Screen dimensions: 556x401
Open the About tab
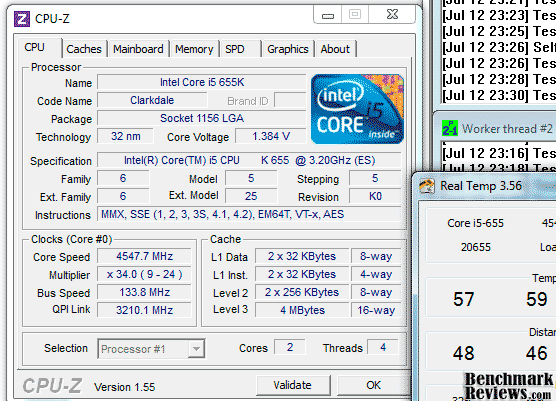pyautogui.click(x=335, y=49)
